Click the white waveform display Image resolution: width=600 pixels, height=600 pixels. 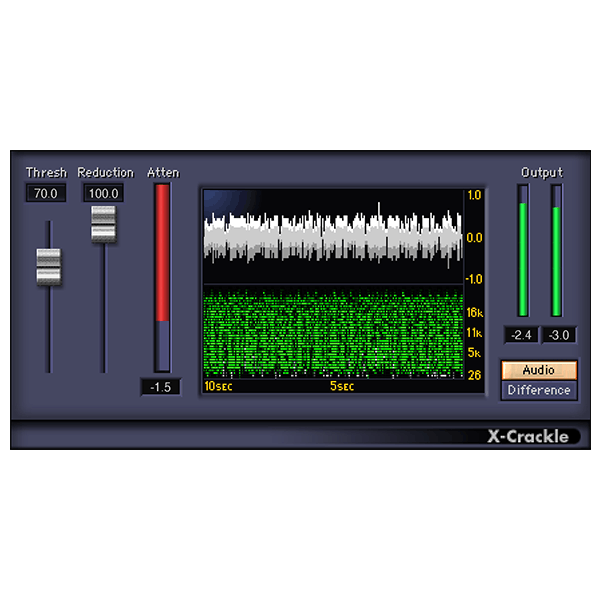(332, 237)
